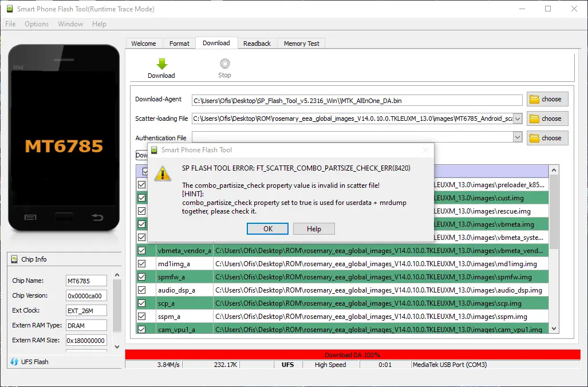Select the spmfw.img location cell

coord(381,277)
